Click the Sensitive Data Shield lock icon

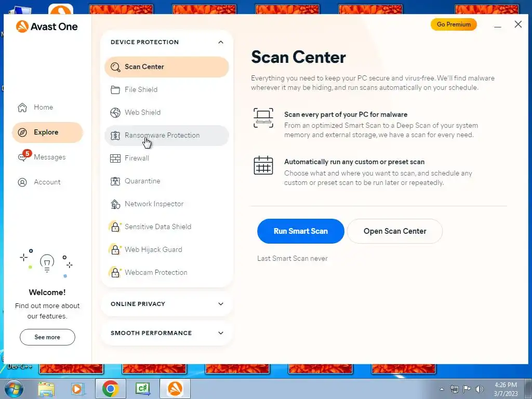pos(115,227)
